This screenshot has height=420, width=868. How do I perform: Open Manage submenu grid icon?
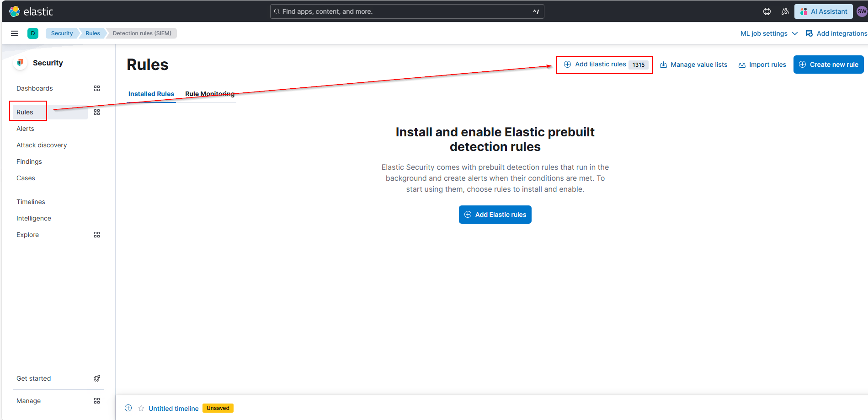(97, 401)
